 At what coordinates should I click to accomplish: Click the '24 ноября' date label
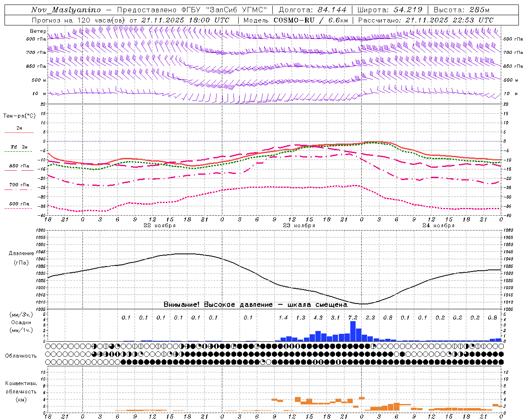pos(438,226)
